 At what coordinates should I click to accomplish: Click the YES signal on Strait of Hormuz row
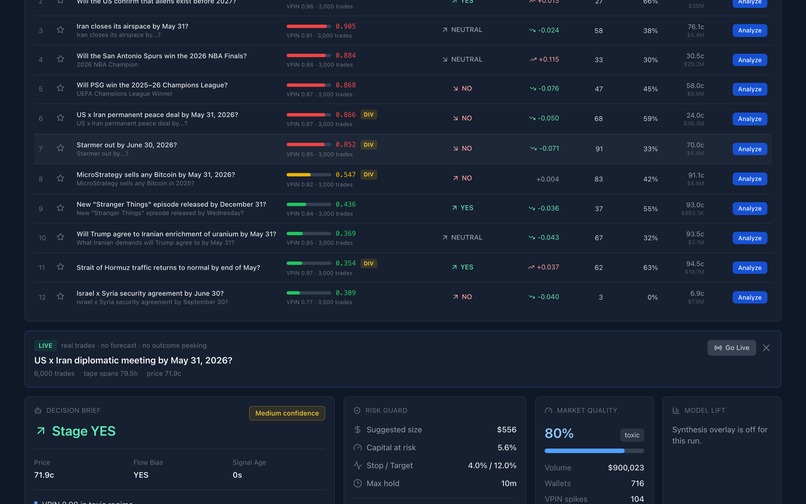click(462, 267)
